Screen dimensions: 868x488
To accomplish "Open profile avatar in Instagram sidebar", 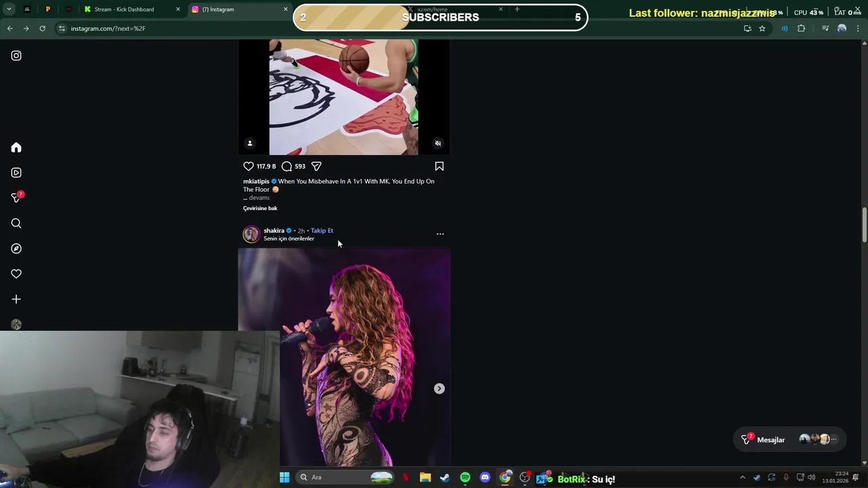I will click(x=16, y=325).
